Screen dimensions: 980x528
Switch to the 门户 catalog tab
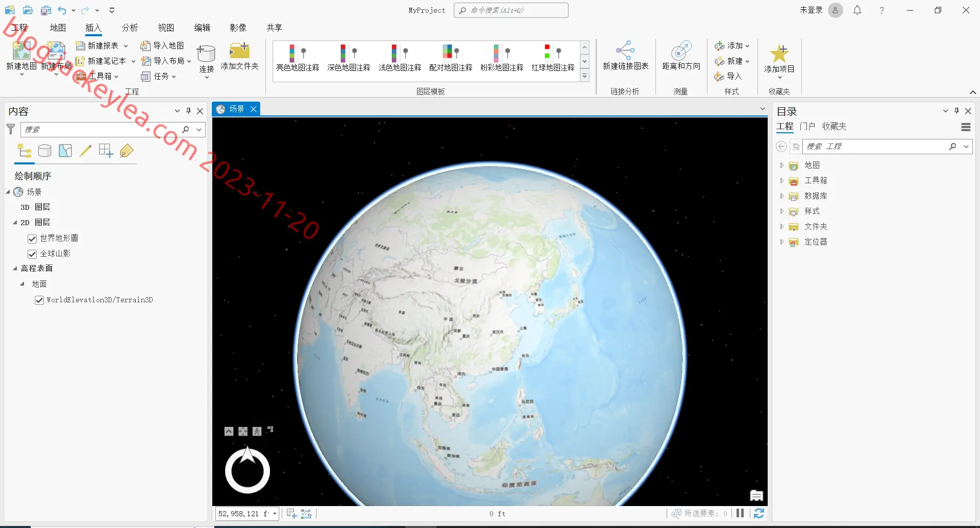click(807, 126)
